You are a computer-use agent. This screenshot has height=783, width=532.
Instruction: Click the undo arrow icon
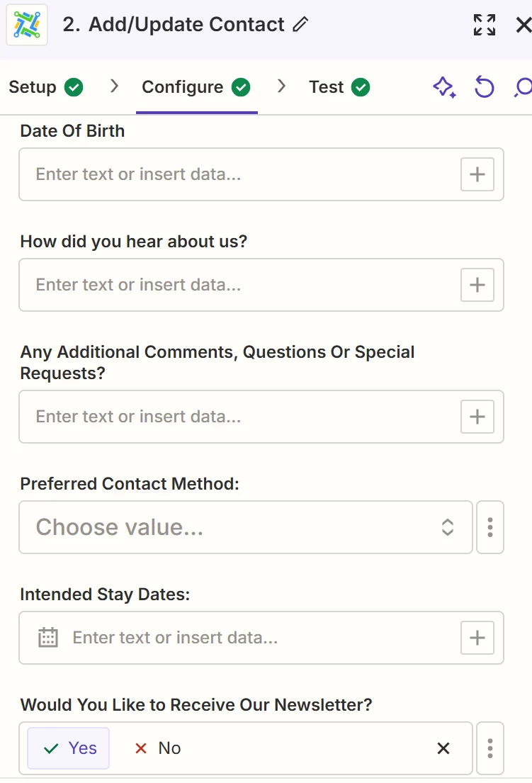[x=484, y=87]
